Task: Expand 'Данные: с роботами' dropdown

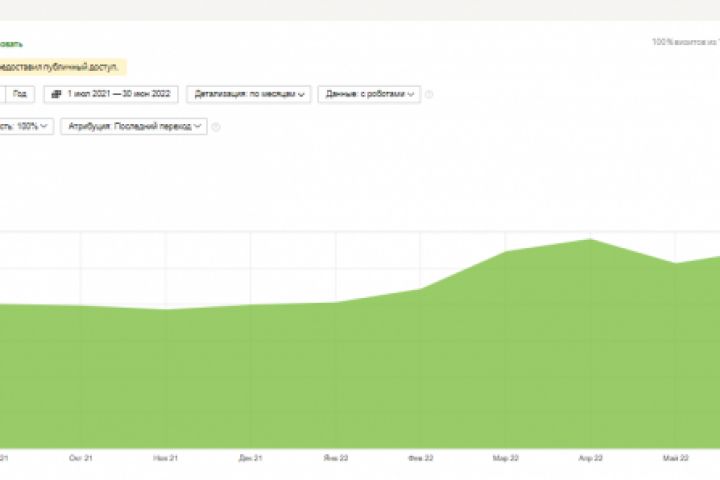Action: (369, 94)
